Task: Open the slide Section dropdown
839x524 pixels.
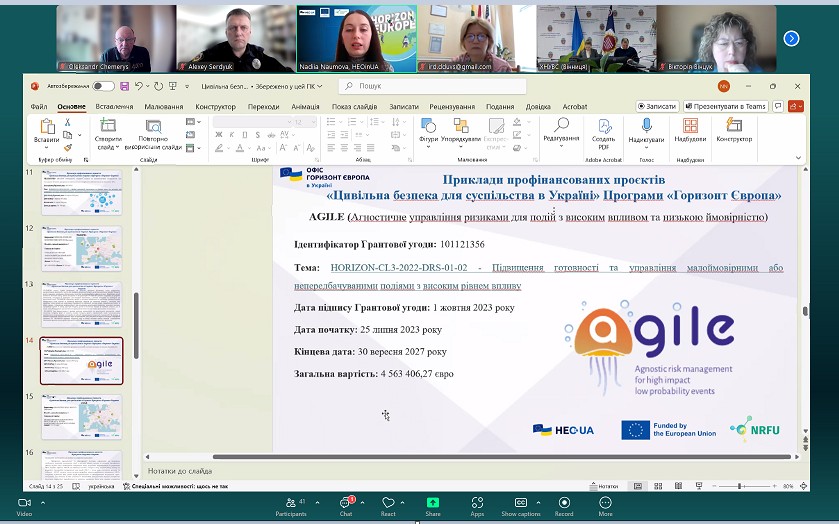Action: (x=193, y=148)
